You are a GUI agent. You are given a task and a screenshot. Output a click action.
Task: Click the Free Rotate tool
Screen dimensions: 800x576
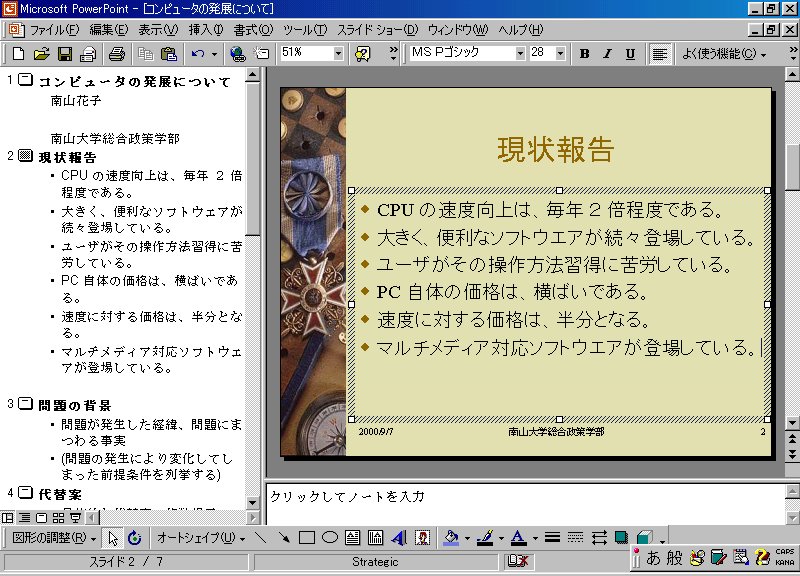click(x=135, y=537)
